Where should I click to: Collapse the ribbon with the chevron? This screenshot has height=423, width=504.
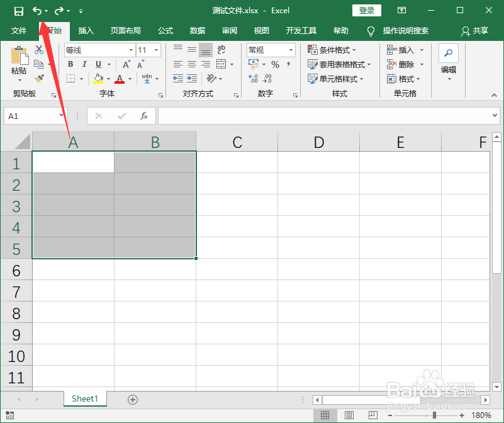coord(494,95)
